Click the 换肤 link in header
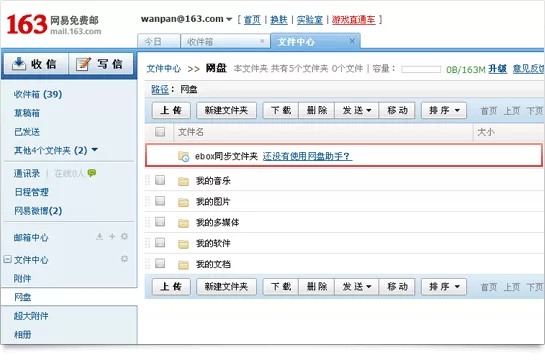The width and height of the screenshot is (545, 360). pos(279,20)
